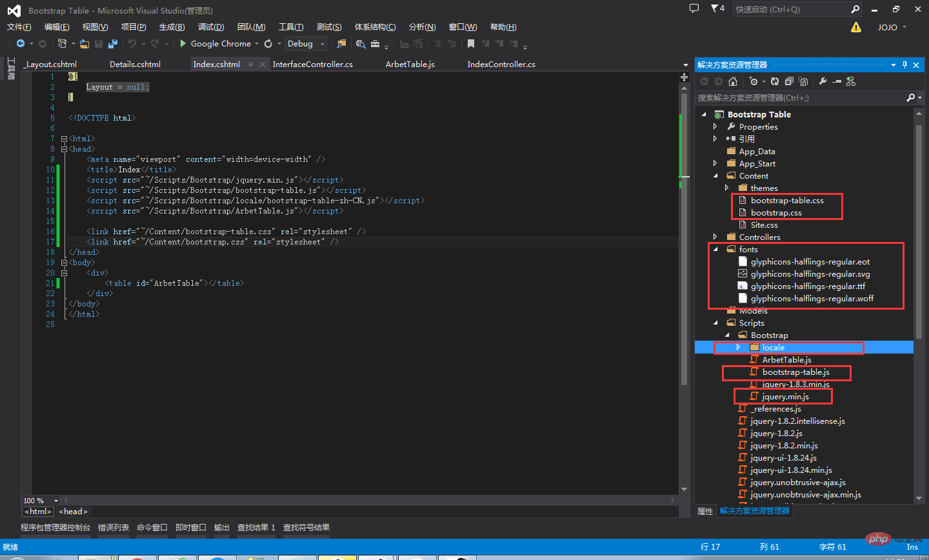929x560 pixels.
Task: Open the 错误列表 panel tab
Action: (x=114, y=528)
